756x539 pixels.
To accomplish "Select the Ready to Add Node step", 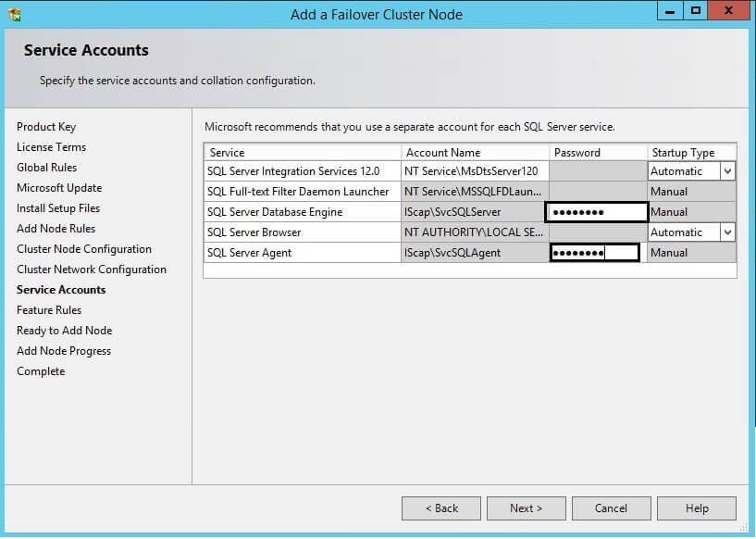I will (65, 331).
